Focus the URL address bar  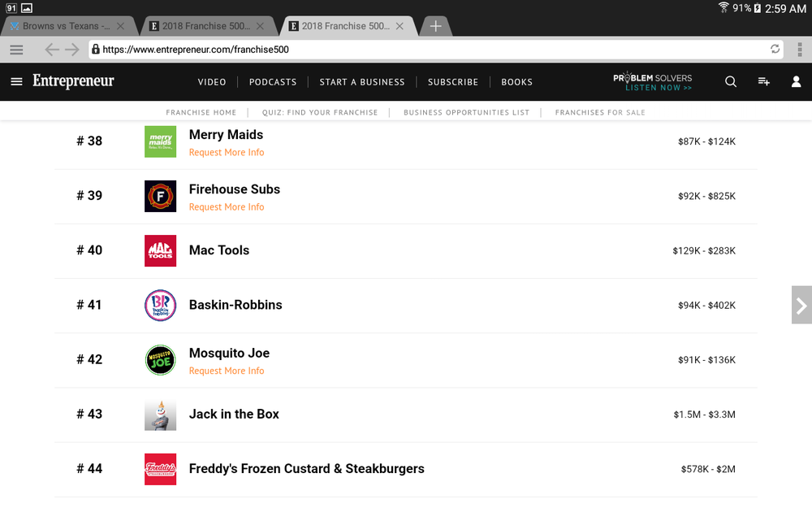[x=430, y=50]
